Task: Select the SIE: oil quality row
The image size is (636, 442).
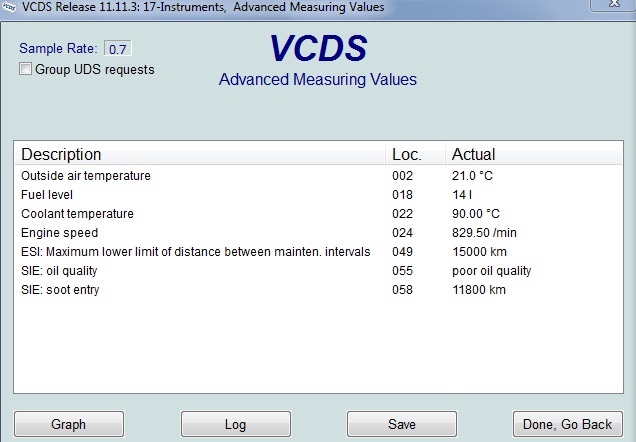Action: [318, 271]
